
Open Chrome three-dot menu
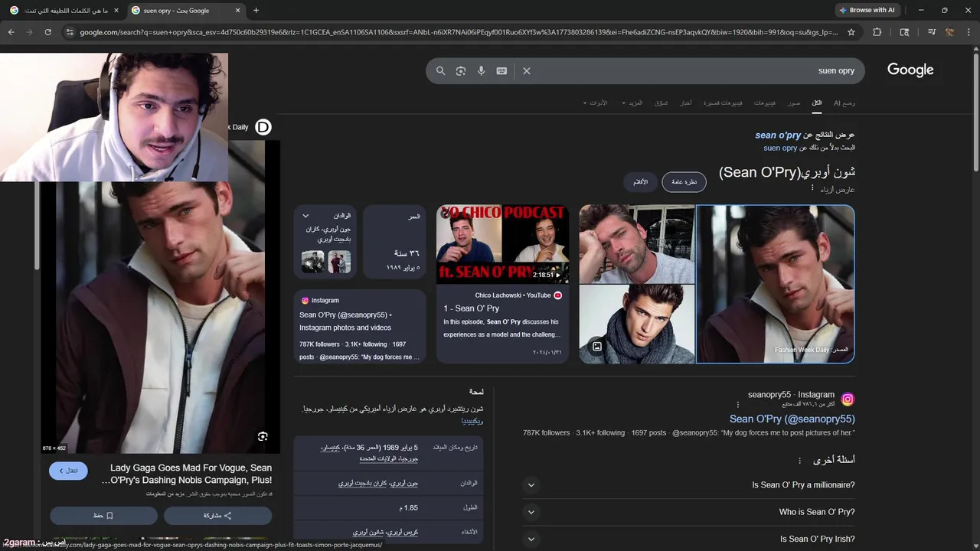pos(969,32)
